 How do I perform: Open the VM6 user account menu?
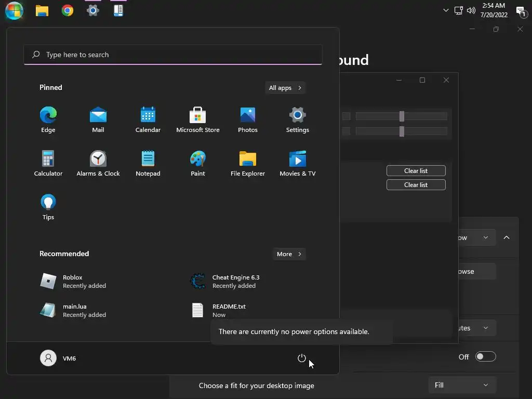click(x=58, y=358)
